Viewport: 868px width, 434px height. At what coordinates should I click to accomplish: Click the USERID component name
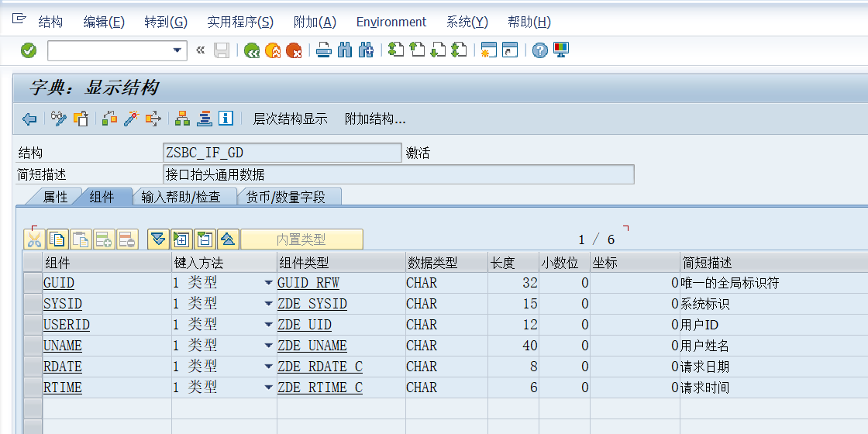(67, 325)
